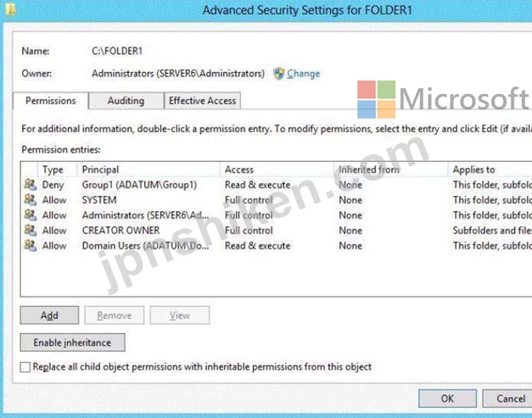This screenshot has width=532, height=418.
Task: Click the Change owner link
Action: click(x=303, y=74)
